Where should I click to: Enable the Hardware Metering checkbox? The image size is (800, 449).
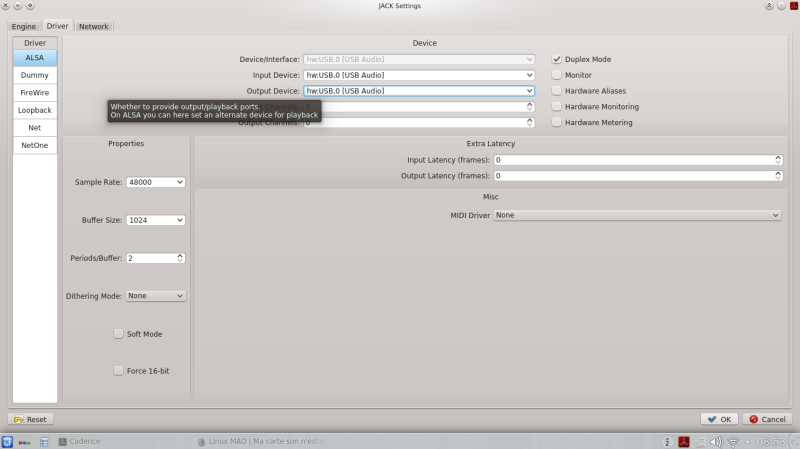pos(557,122)
